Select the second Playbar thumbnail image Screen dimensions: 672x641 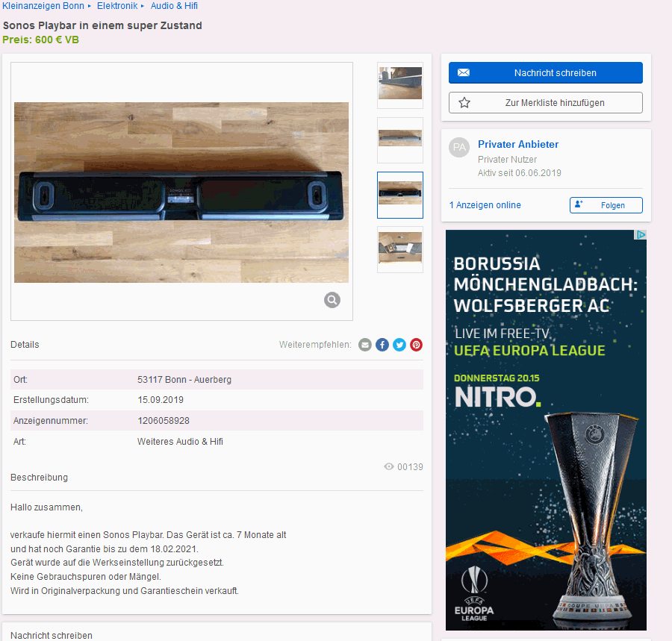pyautogui.click(x=400, y=140)
